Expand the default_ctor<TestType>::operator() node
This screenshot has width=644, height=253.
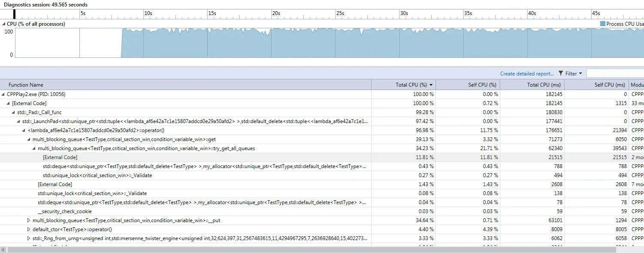point(29,229)
